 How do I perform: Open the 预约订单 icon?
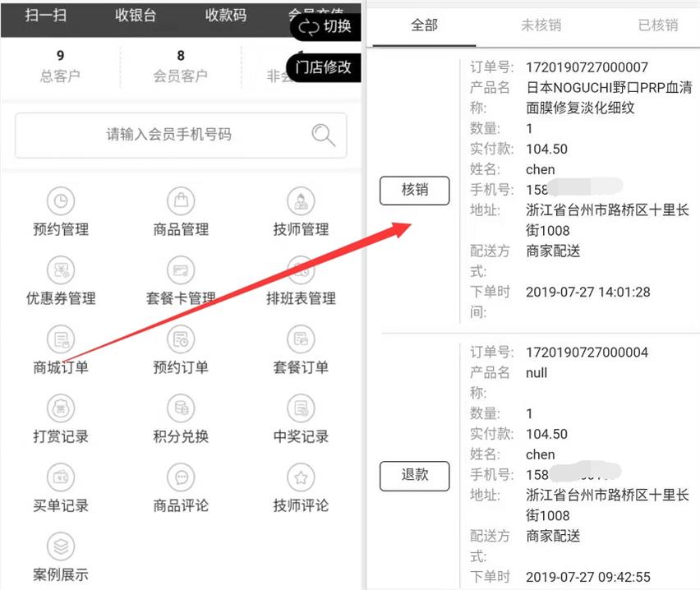click(181, 339)
